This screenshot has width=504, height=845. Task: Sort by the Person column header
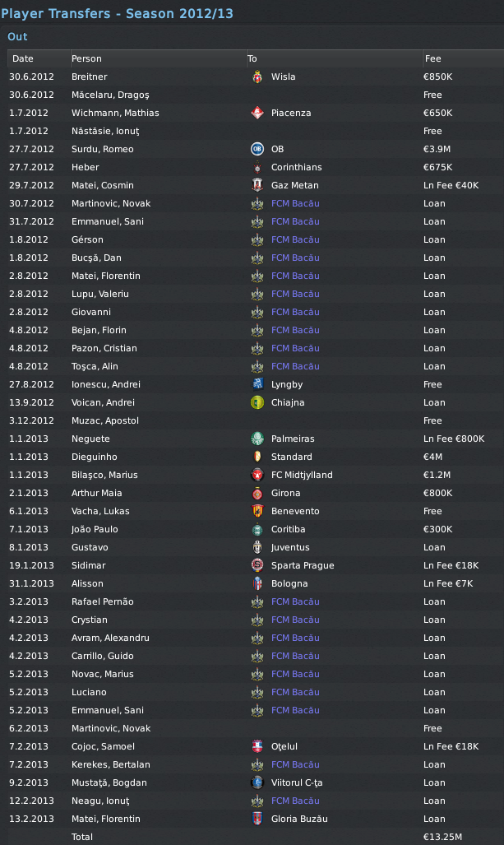click(x=86, y=58)
